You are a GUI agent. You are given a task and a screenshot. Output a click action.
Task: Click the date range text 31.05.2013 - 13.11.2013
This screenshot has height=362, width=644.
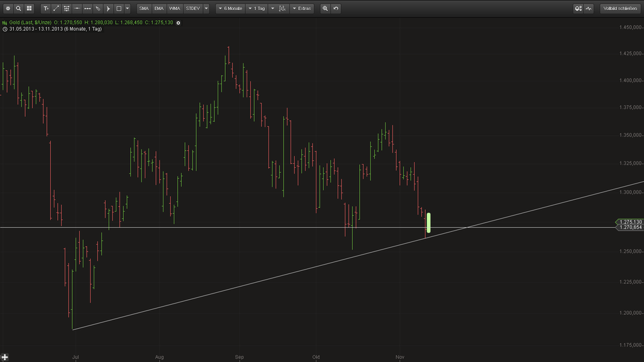[36, 29]
